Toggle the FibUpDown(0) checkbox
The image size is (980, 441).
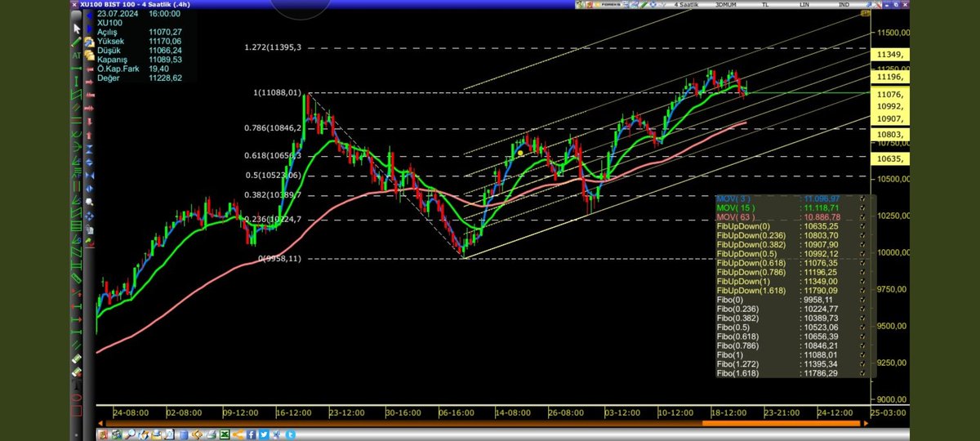[x=863, y=226]
